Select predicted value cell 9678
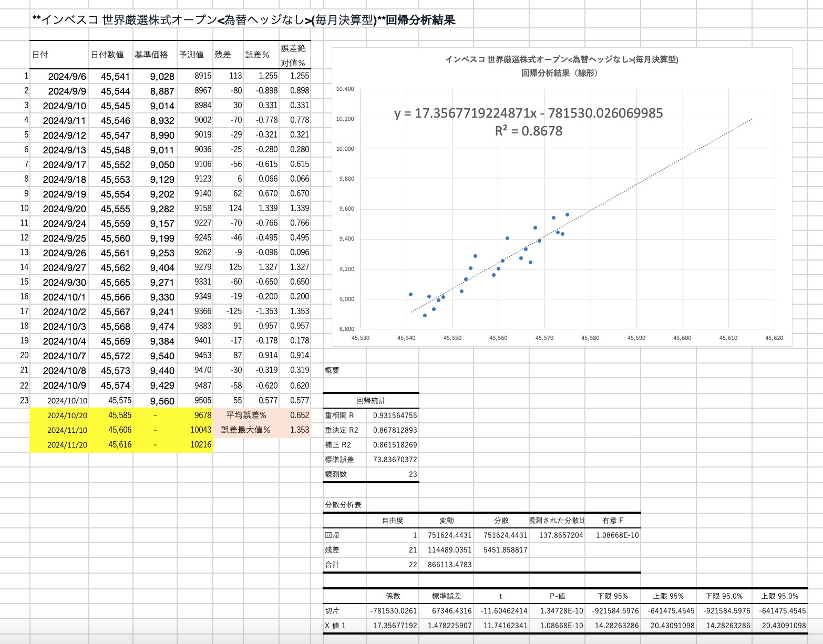The width and height of the screenshot is (823, 644). click(x=203, y=415)
